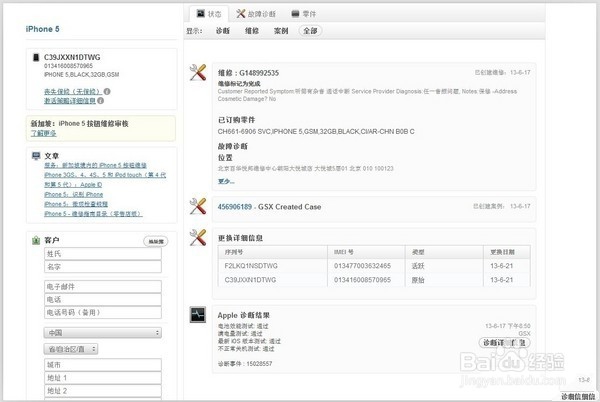Click the phone icon next to serial C39JXXN1DTWG
This screenshot has width=600, height=402.
36,57
